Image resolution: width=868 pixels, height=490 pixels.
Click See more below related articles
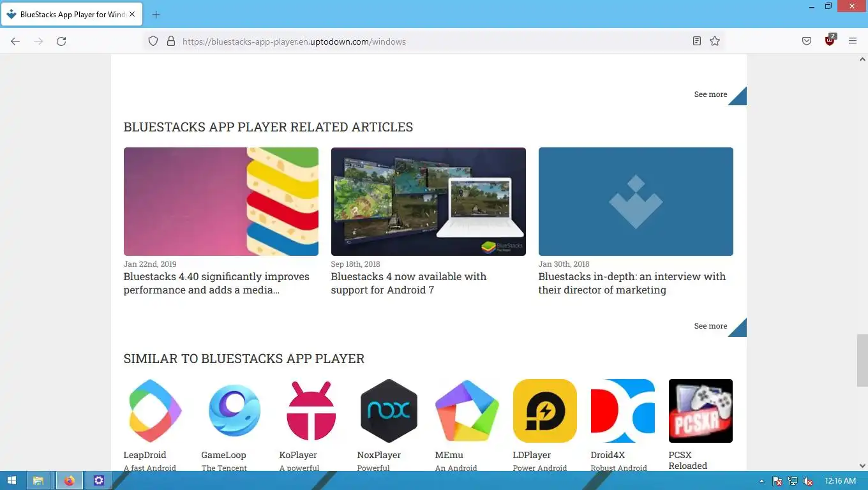(x=710, y=326)
